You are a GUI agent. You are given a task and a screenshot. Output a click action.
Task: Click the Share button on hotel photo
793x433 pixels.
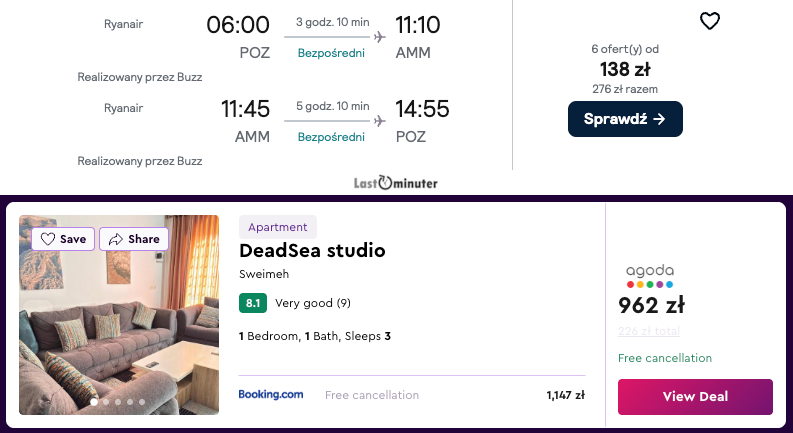[x=134, y=239]
